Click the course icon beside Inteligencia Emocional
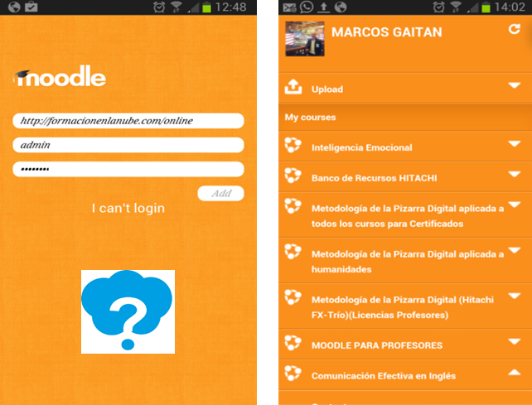Screen dimensions: 532x405 coord(292,147)
